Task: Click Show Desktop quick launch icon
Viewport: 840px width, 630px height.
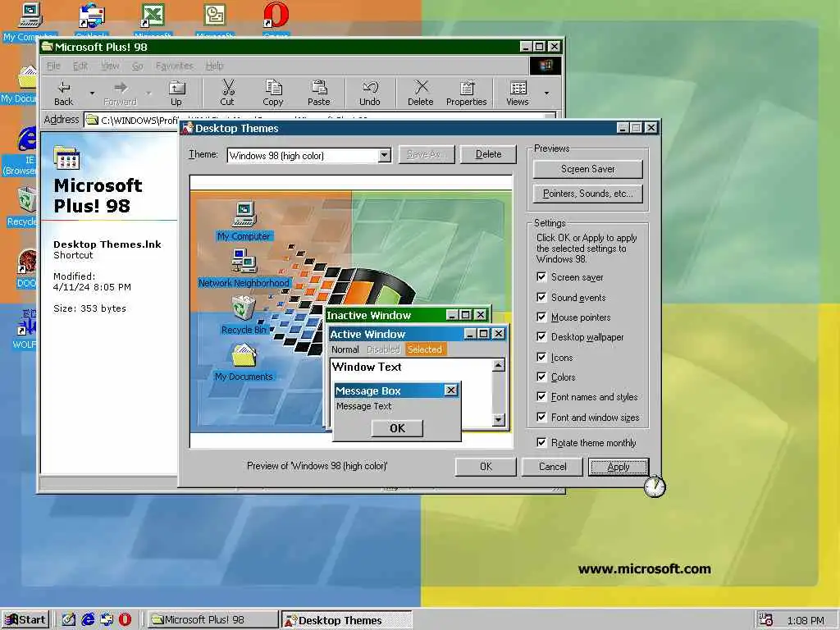Action: pyautogui.click(x=69, y=619)
